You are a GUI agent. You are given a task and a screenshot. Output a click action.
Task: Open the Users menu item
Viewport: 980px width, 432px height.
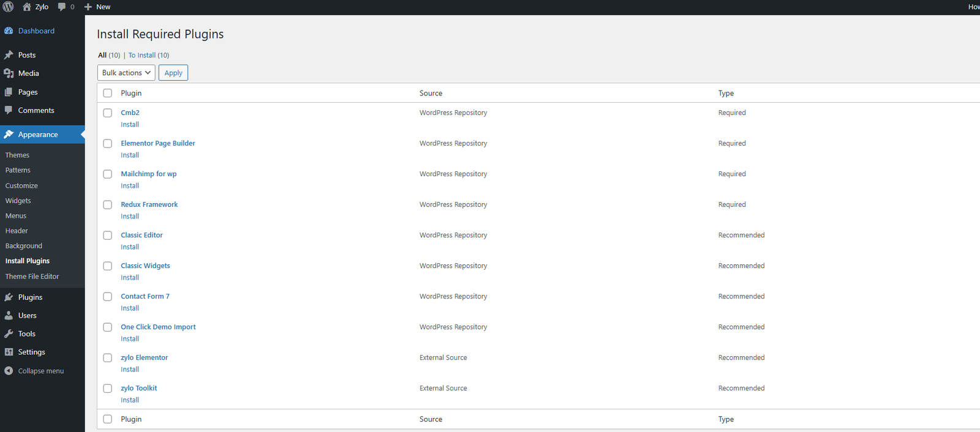27,316
